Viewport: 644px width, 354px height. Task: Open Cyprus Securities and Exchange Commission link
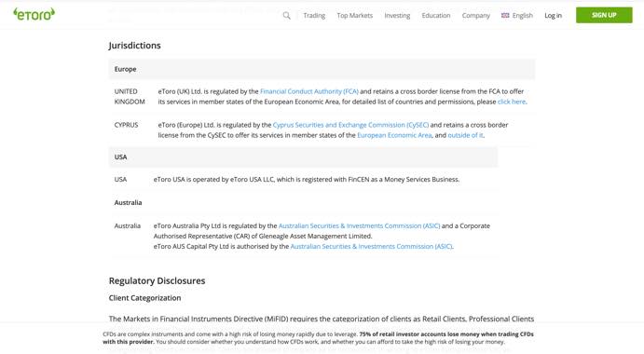click(350, 125)
